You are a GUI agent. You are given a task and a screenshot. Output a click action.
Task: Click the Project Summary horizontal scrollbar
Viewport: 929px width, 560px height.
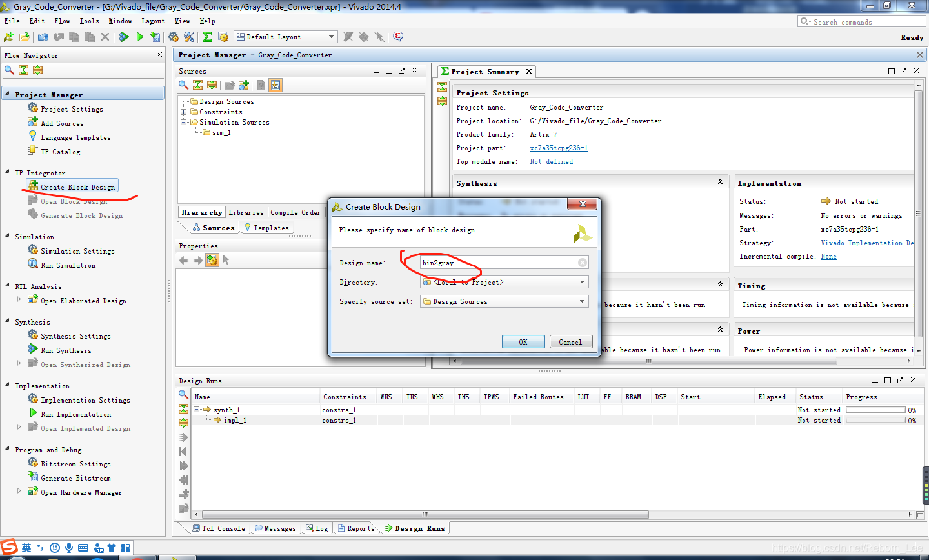point(648,361)
